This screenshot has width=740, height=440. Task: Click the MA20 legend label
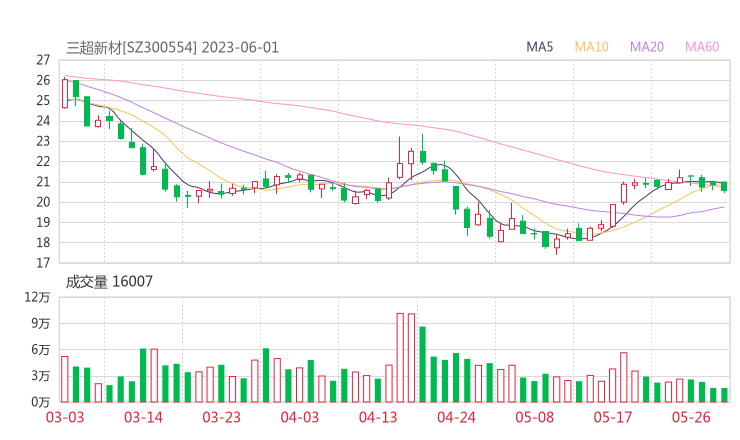pyautogui.click(x=647, y=47)
